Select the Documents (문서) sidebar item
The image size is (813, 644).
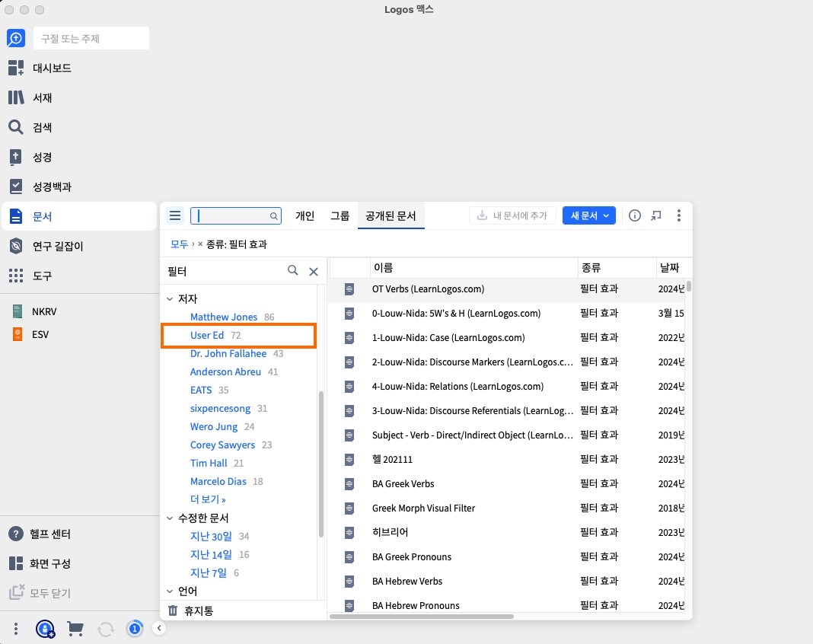79,216
